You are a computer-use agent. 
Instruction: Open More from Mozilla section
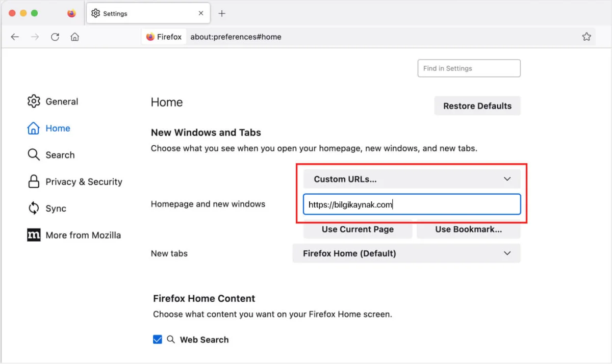click(x=74, y=235)
